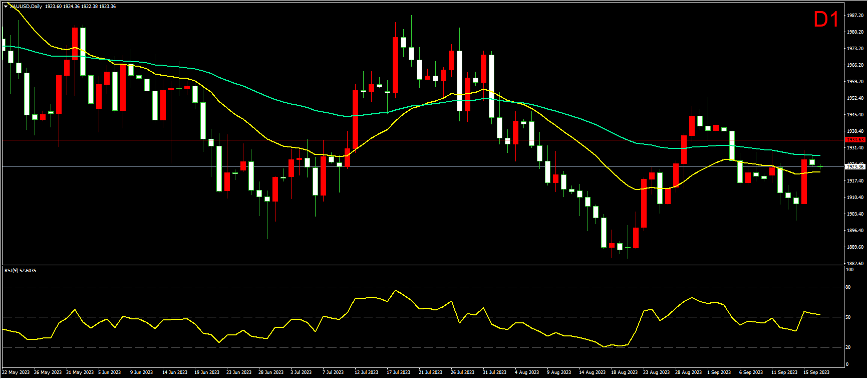
Task: Click the 15 Sep 2023 date label
Action: (816, 372)
